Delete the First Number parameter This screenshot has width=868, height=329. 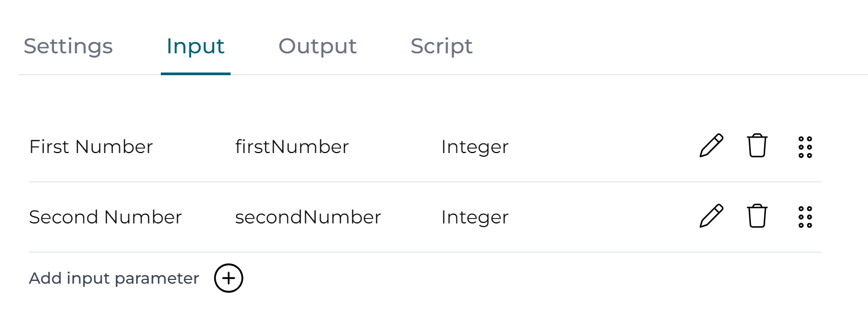coord(757,146)
